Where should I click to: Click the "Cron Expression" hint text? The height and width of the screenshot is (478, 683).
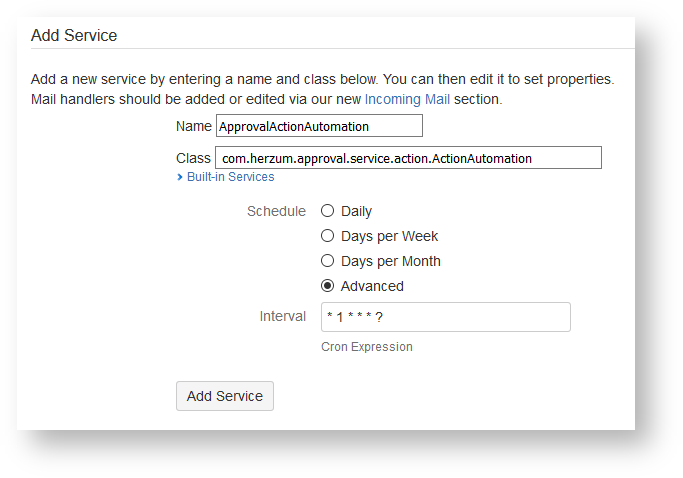tap(367, 347)
